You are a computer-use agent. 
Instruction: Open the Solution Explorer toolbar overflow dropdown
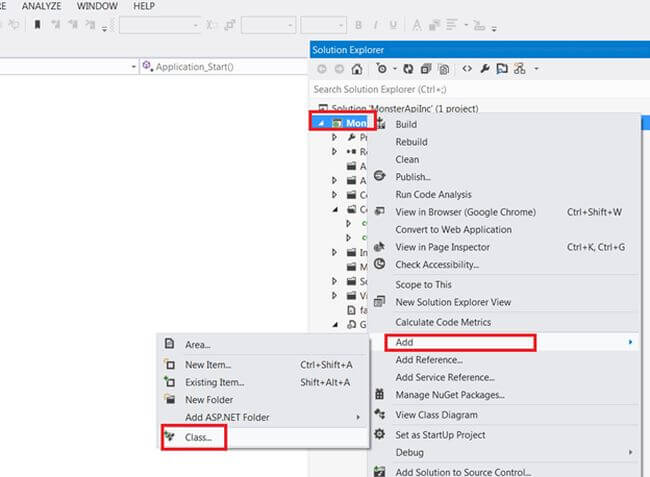(536, 69)
